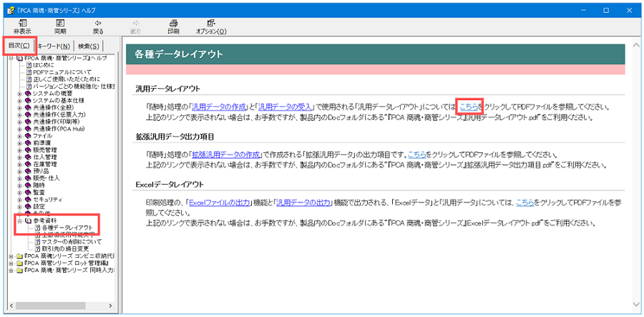Screen dimensions: 644x317
Task: Switch to the 目次(C) tab
Action: pyautogui.click(x=19, y=45)
